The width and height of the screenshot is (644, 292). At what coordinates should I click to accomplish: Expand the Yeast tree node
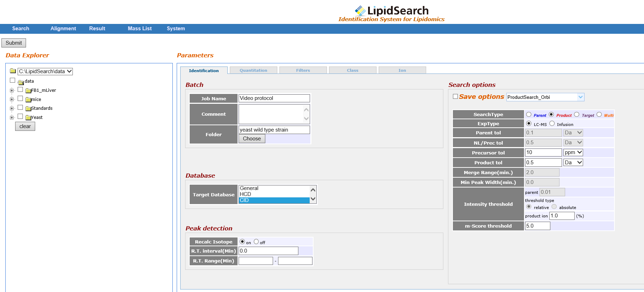pos(12,118)
